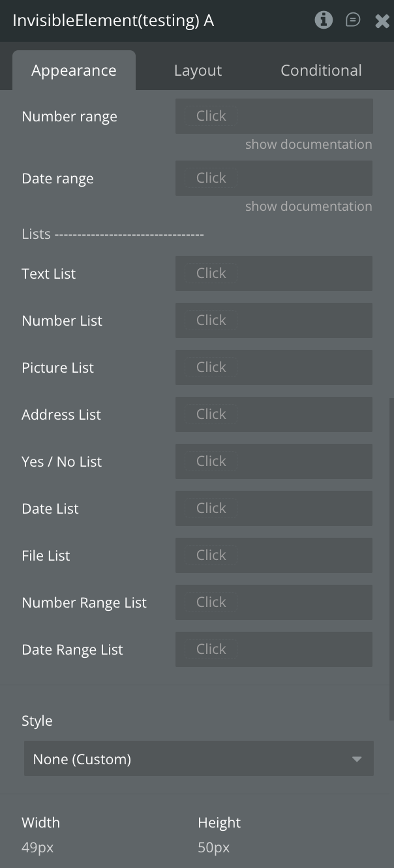The width and height of the screenshot is (394, 868).
Task: Click the Picture List field
Action: (274, 367)
